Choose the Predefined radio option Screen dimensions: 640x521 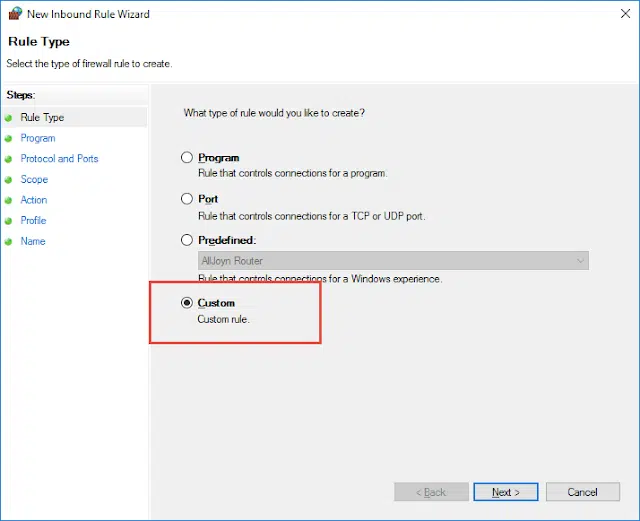click(x=187, y=240)
